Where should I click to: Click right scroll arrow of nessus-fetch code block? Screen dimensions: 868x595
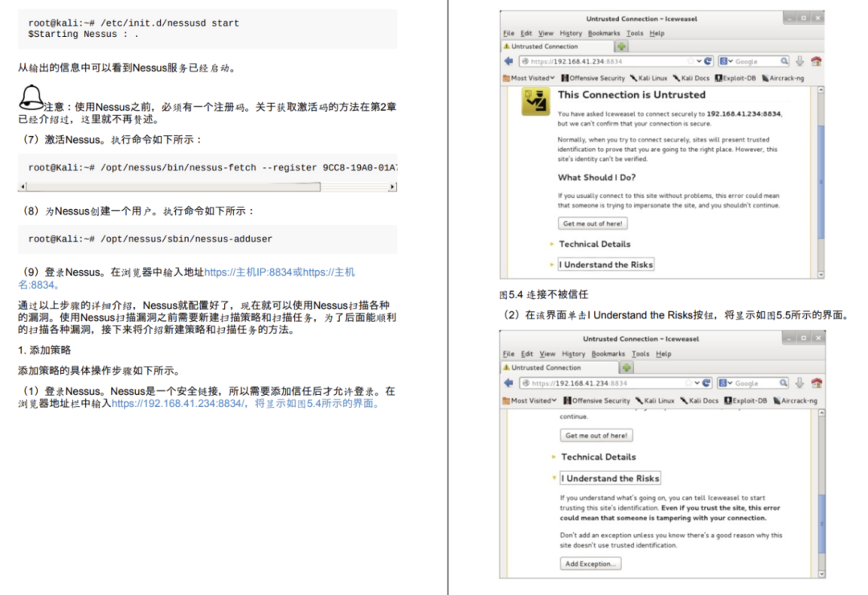click(392, 187)
